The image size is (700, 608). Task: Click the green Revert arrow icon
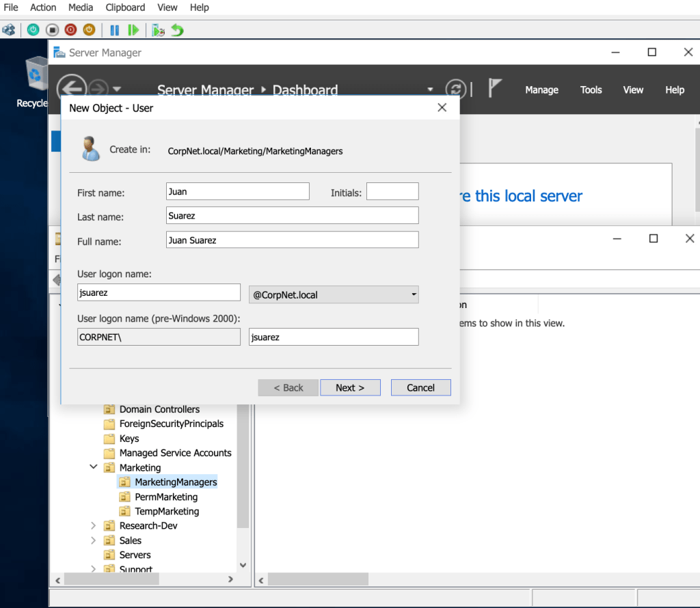[177, 30]
